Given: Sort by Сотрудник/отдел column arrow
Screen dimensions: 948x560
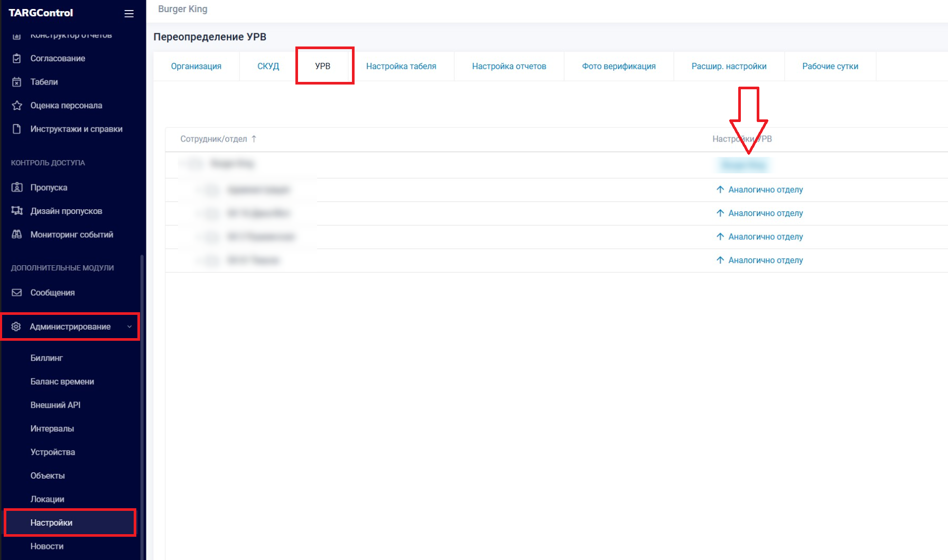Looking at the screenshot, I should coord(254,139).
